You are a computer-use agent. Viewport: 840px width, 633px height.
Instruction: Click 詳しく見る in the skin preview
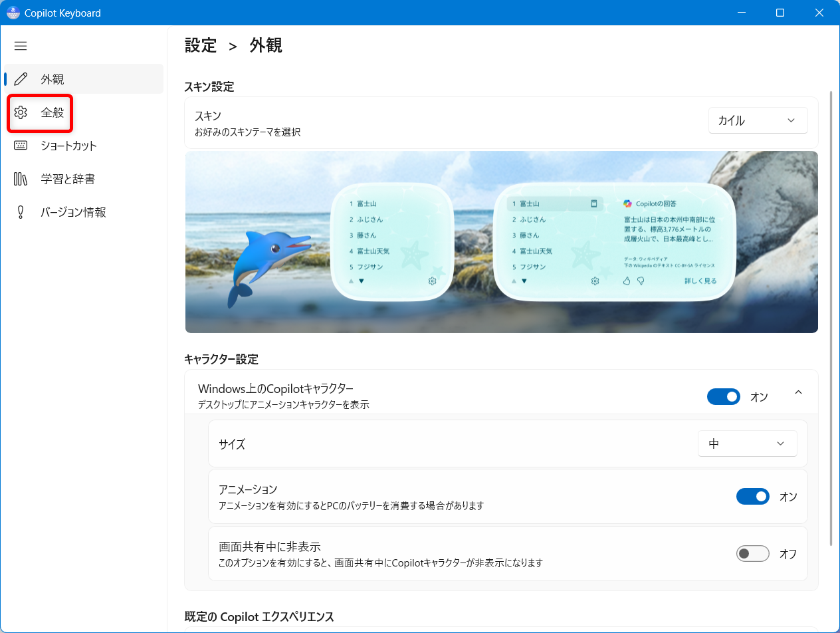[700, 281]
